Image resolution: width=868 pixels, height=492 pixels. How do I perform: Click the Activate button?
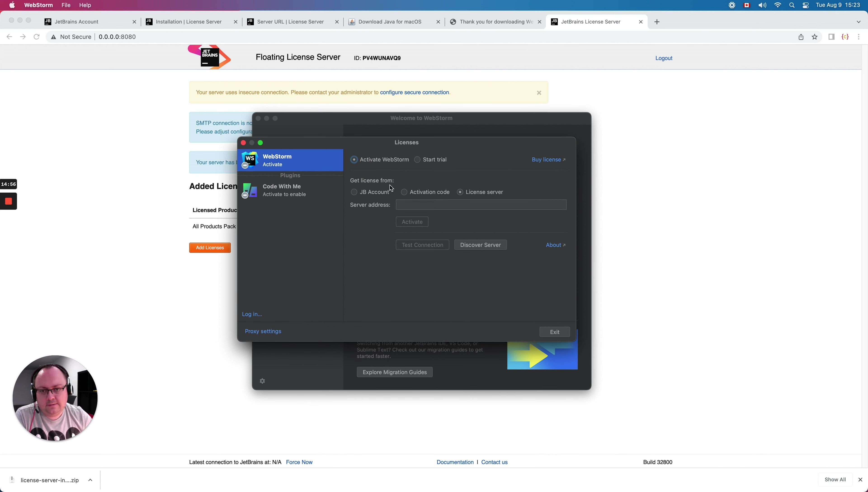412,222
